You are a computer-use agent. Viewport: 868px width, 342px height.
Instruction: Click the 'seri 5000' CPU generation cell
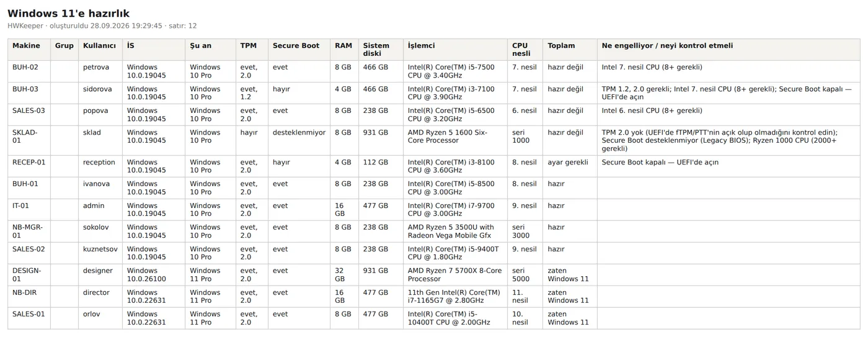click(525, 275)
